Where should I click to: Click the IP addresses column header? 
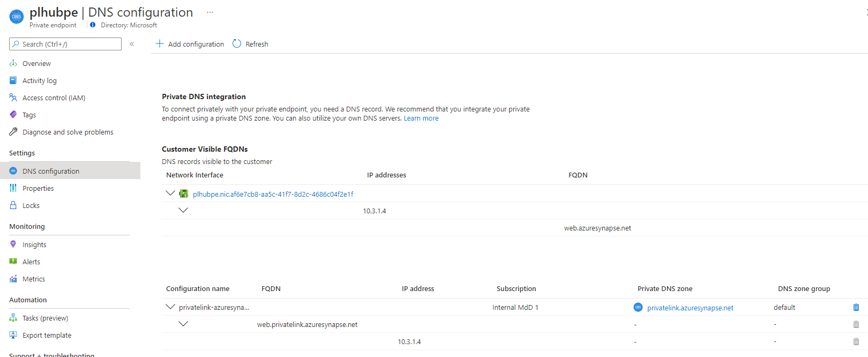[x=386, y=175]
